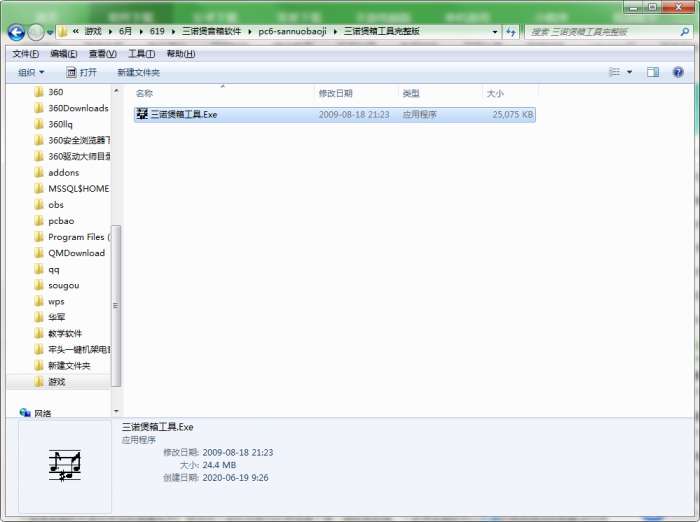The width and height of the screenshot is (700, 522).
Task: Select the Program Files folder
Action: [72, 237]
